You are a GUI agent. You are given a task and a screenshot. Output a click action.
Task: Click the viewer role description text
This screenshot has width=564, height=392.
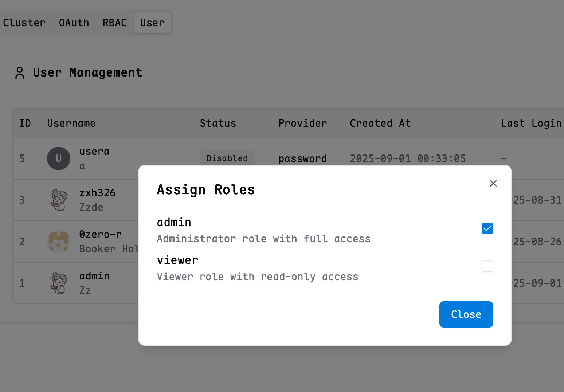[x=258, y=277]
